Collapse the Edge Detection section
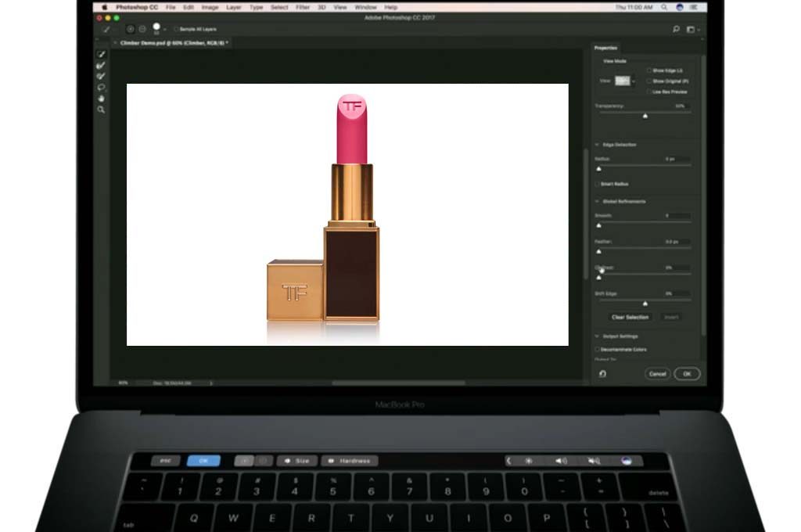Viewport: 801px width, 532px height. coord(597,145)
